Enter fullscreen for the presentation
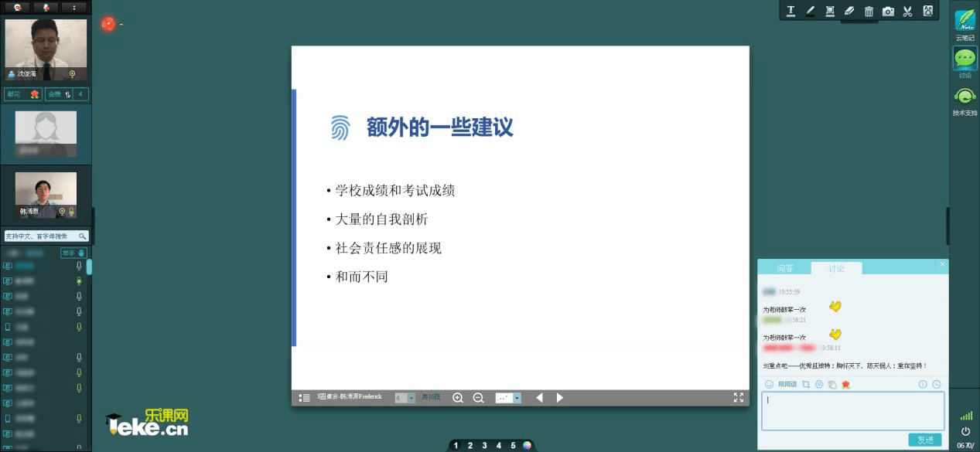 tap(739, 397)
